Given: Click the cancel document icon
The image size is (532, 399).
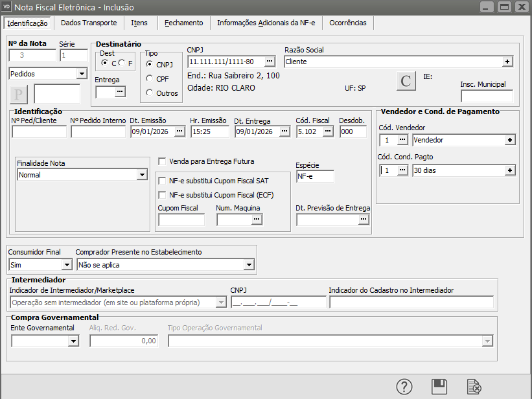Looking at the screenshot, I should coord(474,387).
